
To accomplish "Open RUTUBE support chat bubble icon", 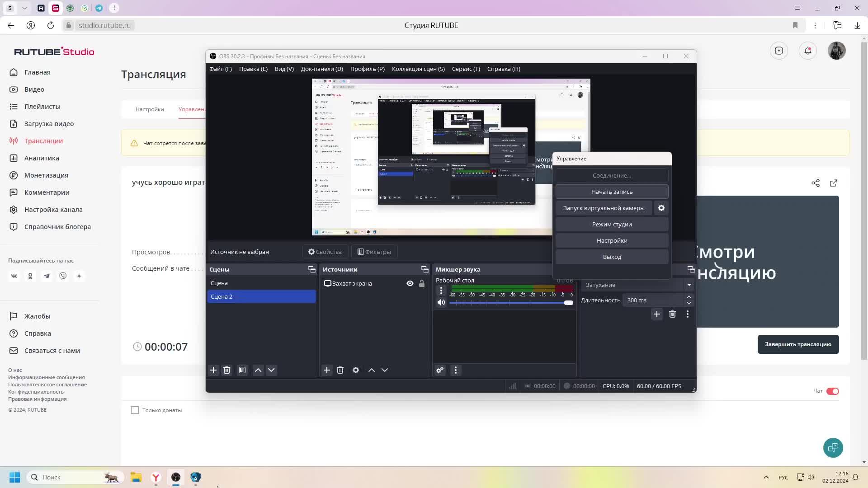I will (833, 448).
